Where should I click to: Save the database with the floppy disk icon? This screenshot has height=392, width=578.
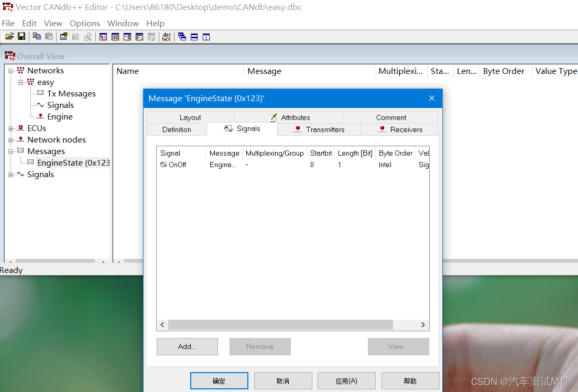point(22,37)
